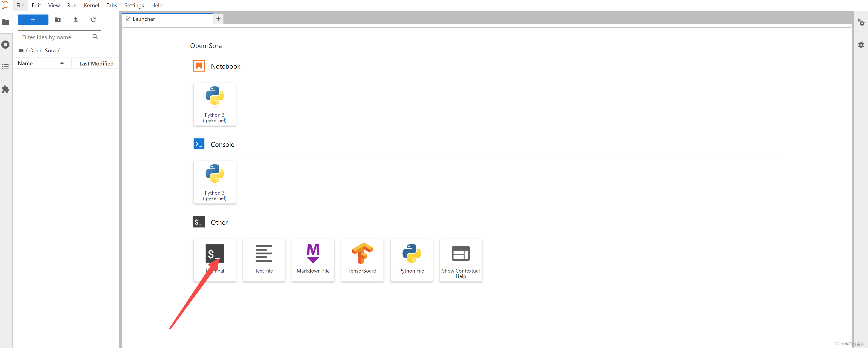Toggle the Table of Contents sidebar
The image size is (868, 348).
pos(5,67)
